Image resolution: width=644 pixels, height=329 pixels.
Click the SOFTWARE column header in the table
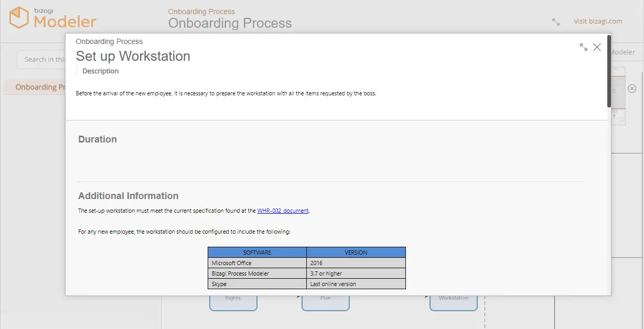pos(257,253)
